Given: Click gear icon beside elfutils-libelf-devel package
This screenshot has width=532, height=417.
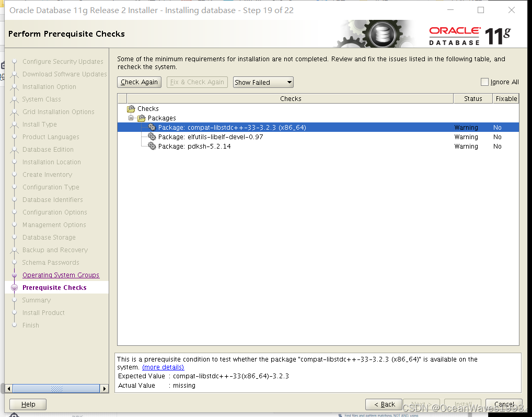Looking at the screenshot, I should pos(152,137).
